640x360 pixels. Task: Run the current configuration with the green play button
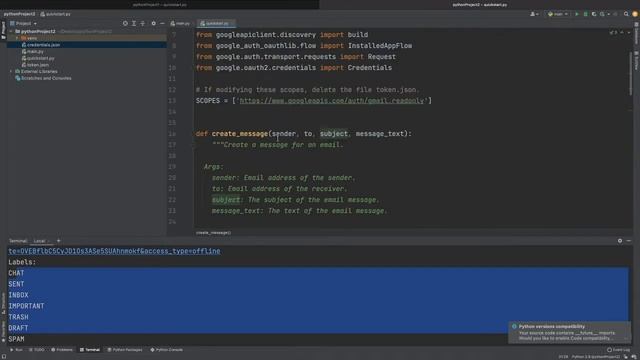coord(577,14)
